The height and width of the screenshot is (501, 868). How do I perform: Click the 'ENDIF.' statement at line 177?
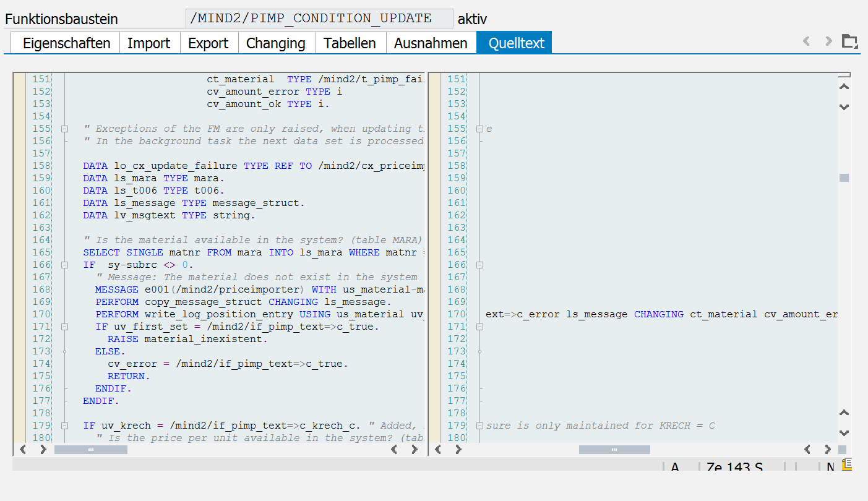pyautogui.click(x=101, y=401)
